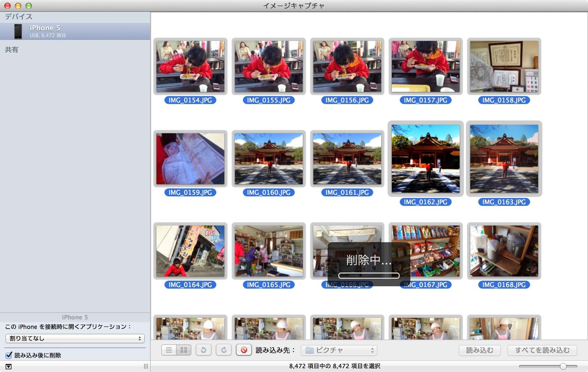
Task: Toggle the sidebar panel disclosure icon
Action: pyautogui.click(x=8, y=367)
